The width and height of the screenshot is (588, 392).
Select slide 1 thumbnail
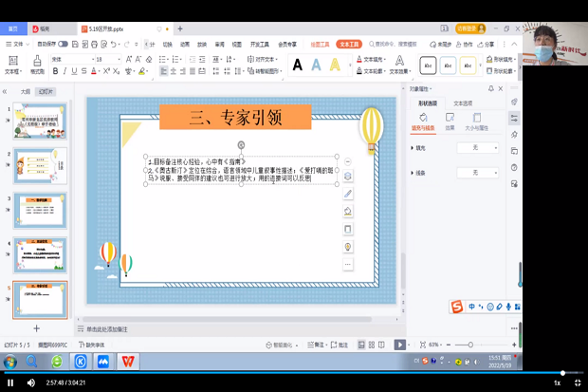[x=40, y=121]
